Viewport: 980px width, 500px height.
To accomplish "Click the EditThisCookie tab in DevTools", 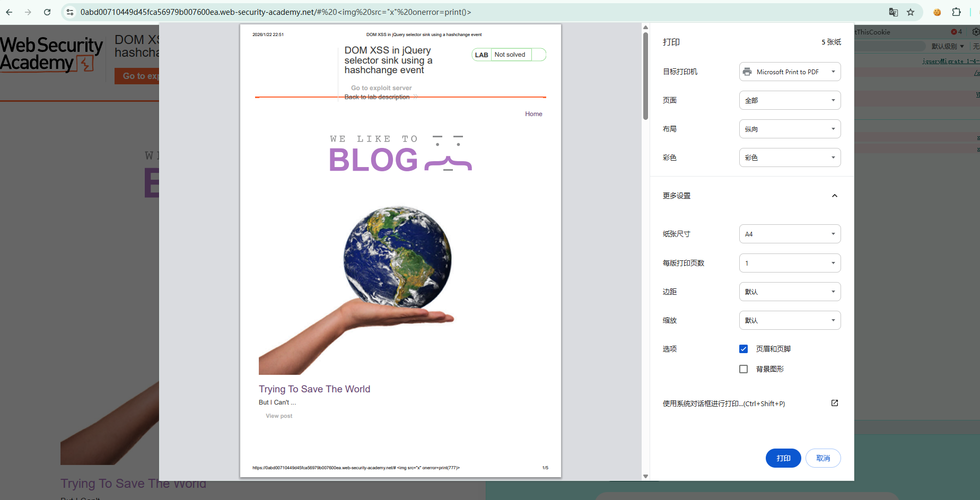I will (872, 32).
